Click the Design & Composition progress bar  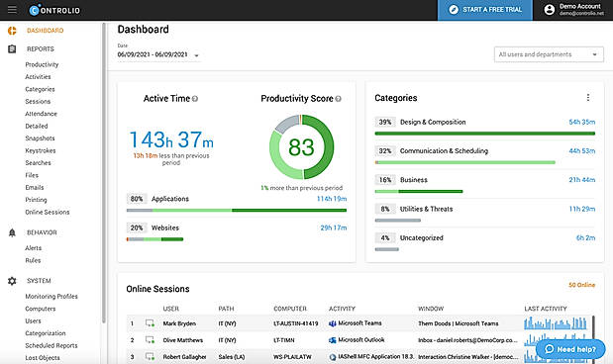485,134
